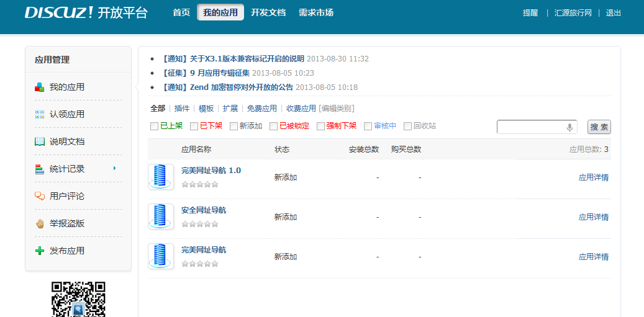Focus the app search input field
This screenshot has width=644, height=317.
537,127
